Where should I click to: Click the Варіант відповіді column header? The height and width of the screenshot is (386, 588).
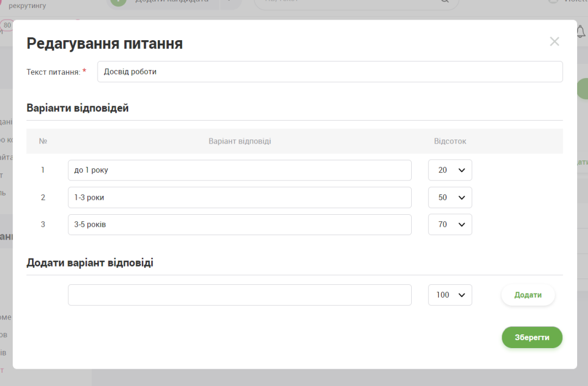click(x=239, y=141)
